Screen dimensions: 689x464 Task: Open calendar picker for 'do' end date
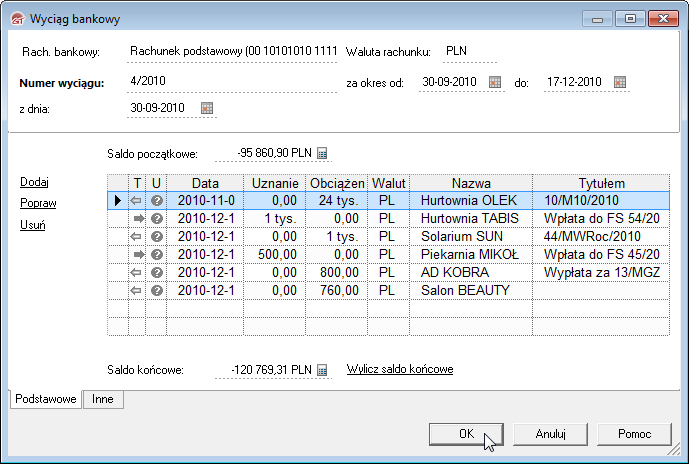click(620, 82)
